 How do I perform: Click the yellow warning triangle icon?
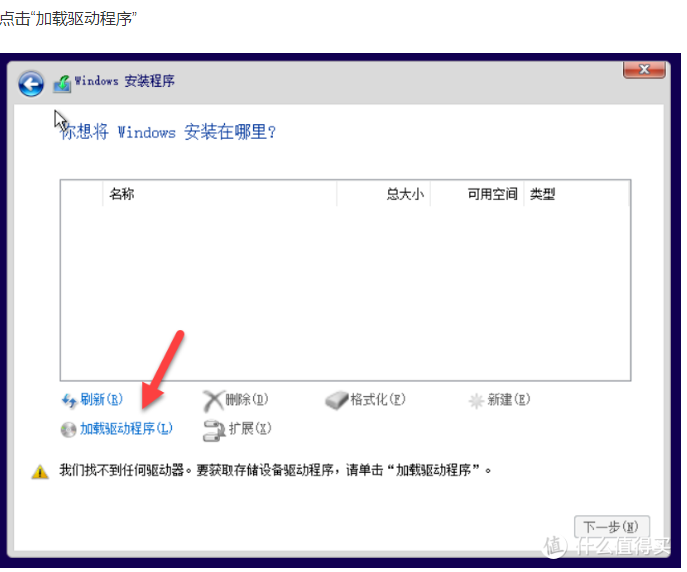point(40,472)
